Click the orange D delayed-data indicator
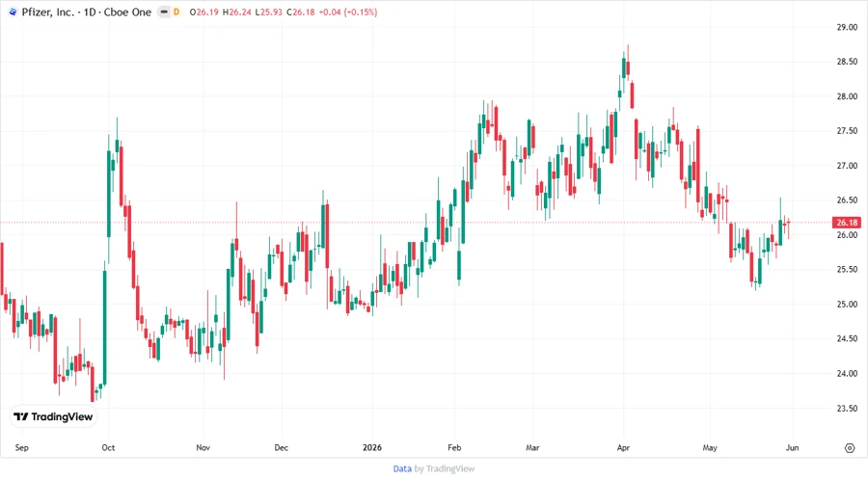This screenshot has width=868, height=480. click(176, 12)
